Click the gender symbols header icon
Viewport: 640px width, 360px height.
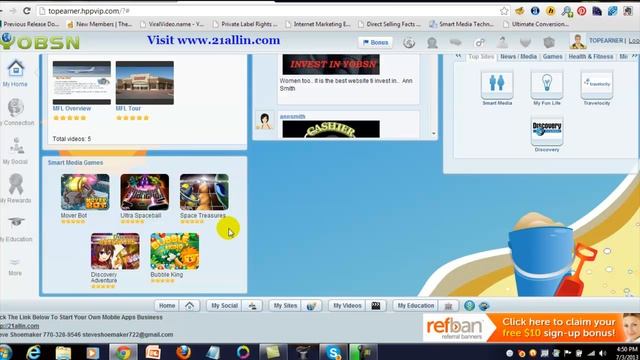(x=479, y=42)
